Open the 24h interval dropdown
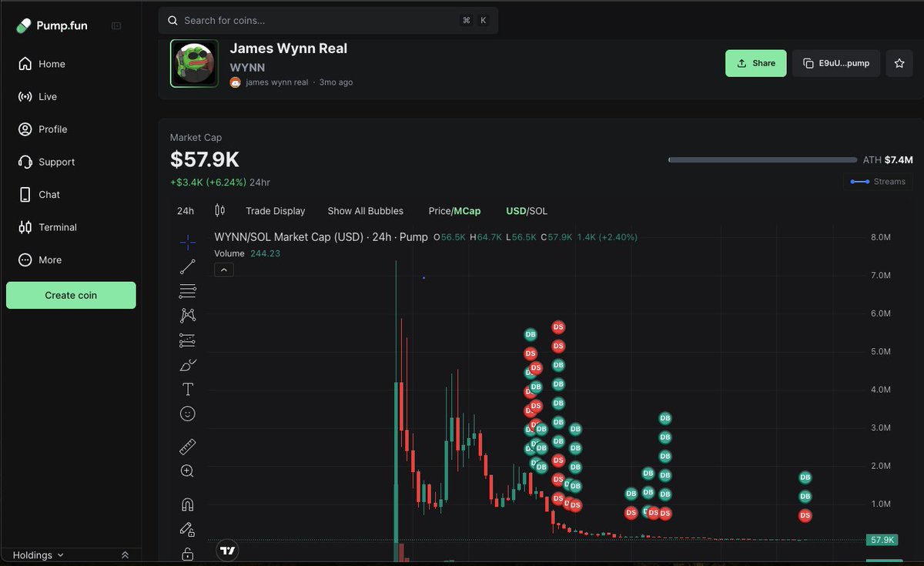Viewport: 924px width, 566px height. tap(186, 211)
